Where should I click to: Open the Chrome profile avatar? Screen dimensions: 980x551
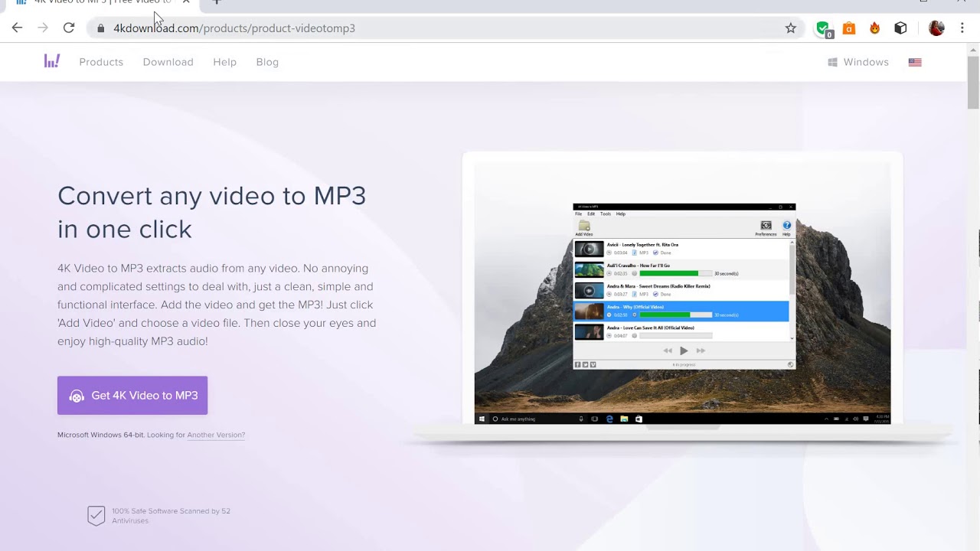(x=936, y=28)
